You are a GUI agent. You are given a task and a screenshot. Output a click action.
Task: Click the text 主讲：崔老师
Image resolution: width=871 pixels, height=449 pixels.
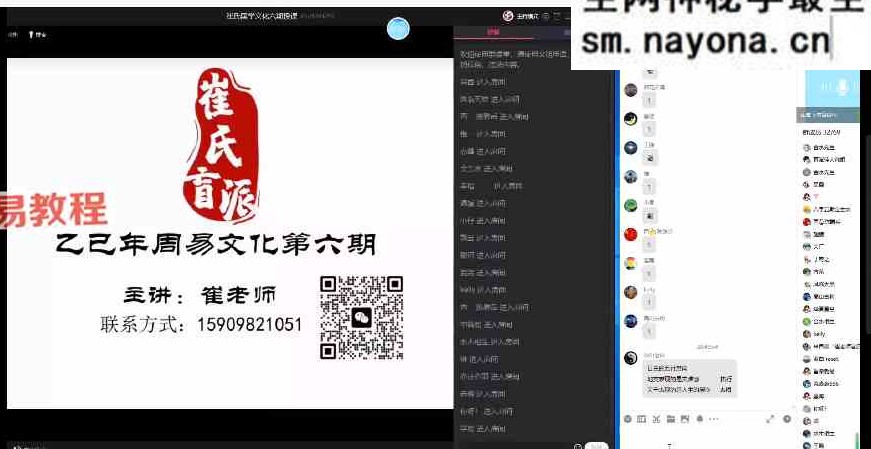pos(199,296)
